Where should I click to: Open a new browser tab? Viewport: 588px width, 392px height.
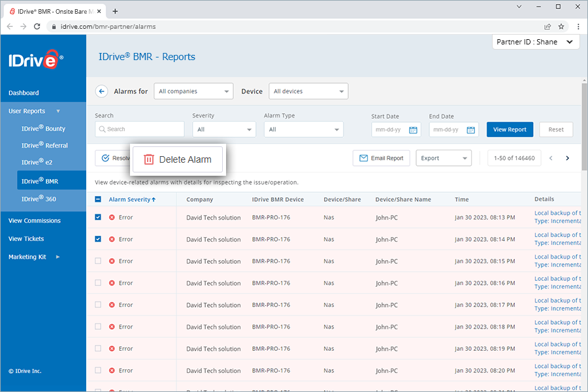click(115, 11)
